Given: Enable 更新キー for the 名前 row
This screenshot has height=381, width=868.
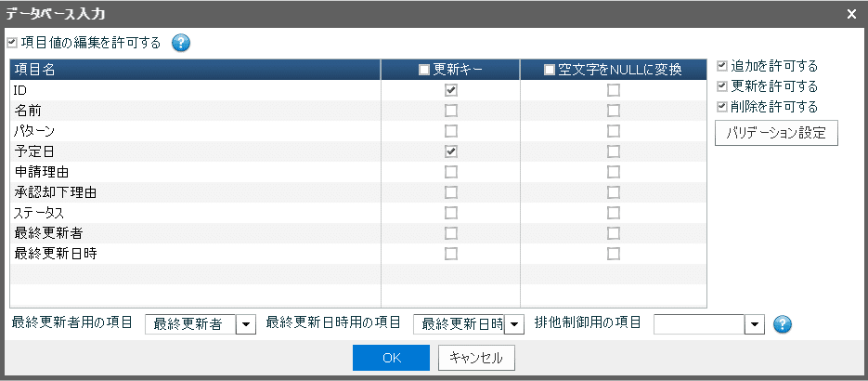Looking at the screenshot, I should pyautogui.click(x=451, y=111).
